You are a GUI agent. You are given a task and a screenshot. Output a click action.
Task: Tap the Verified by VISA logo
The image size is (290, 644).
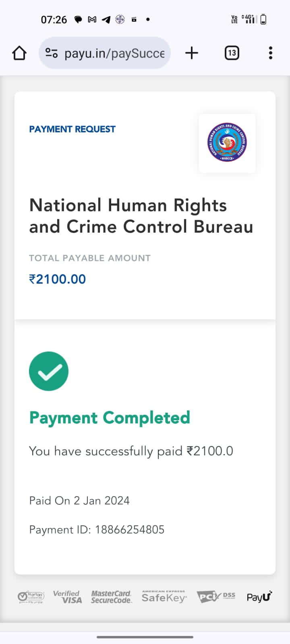67,597
